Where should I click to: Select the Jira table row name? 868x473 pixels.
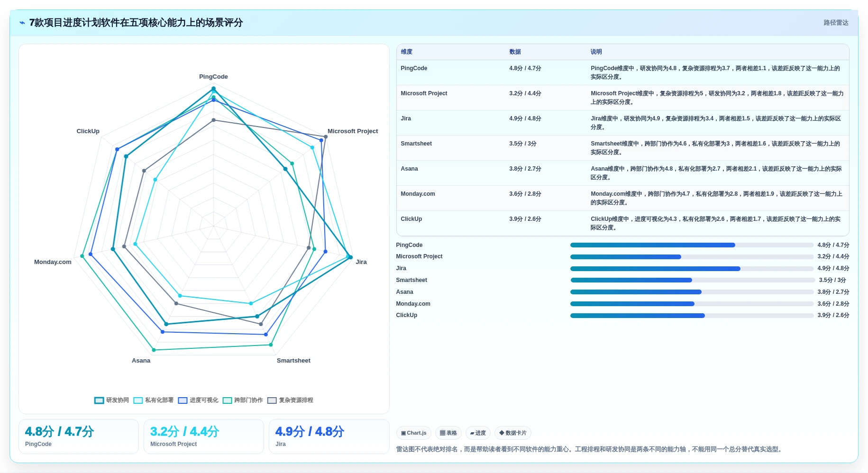coord(406,118)
